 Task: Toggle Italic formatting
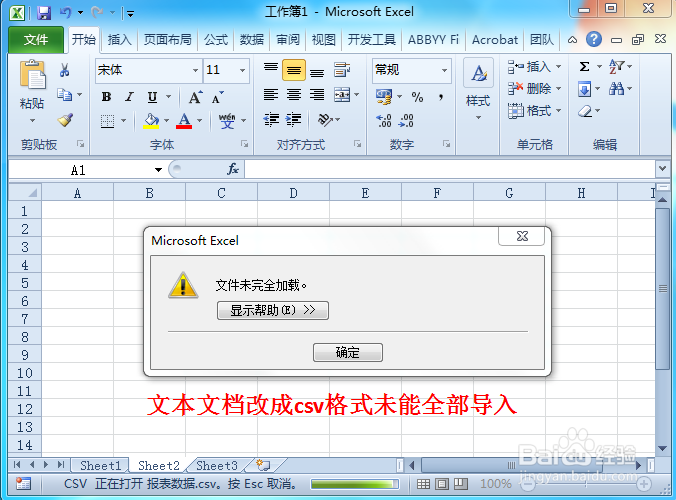click(129, 97)
